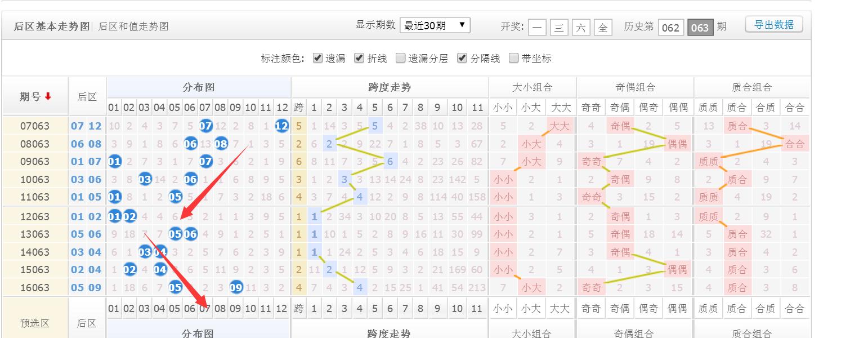The height and width of the screenshot is (338, 868).
Task: Select the 05 ball in row 13063
Action: coord(175,234)
